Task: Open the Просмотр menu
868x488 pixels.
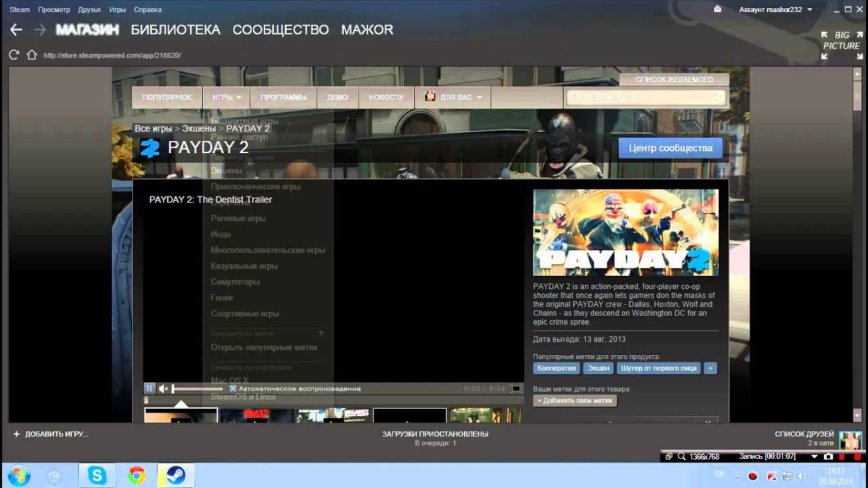Action: tap(54, 9)
